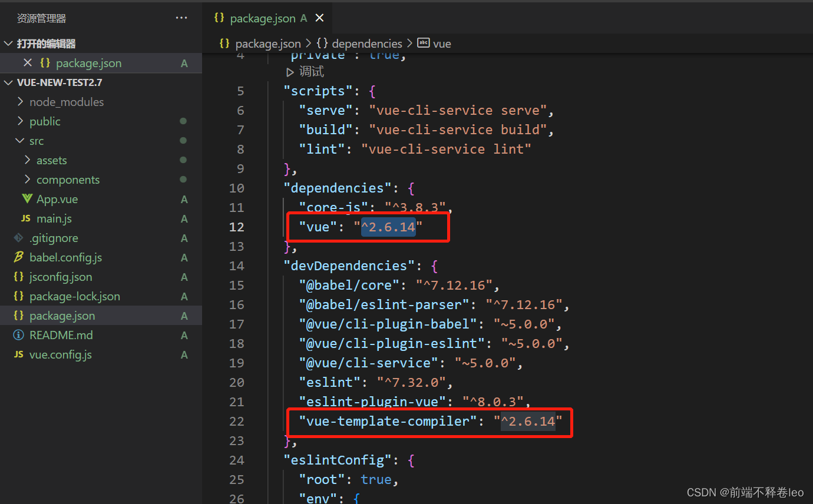
Task: Click the info icon beside README.md
Action: (x=18, y=335)
